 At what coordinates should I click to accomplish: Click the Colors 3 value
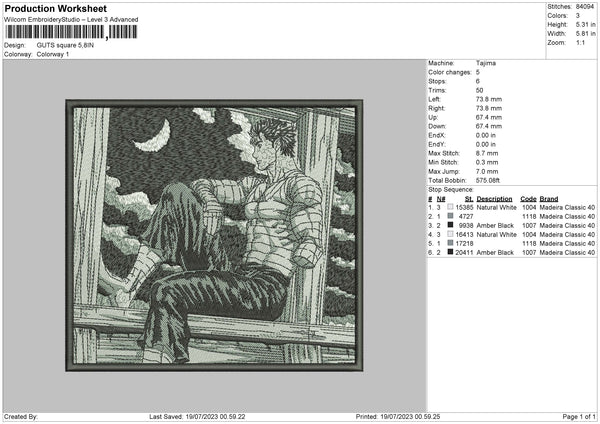578,16
